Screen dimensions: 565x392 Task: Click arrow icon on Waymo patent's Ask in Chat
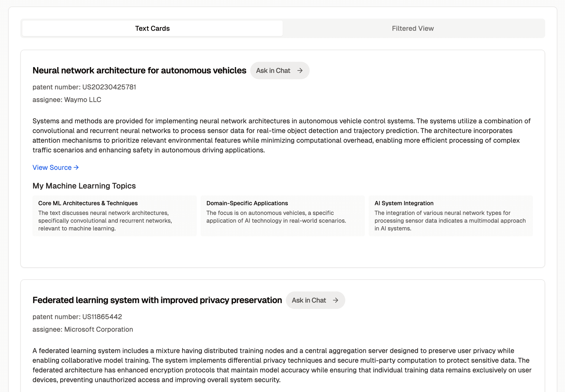(x=300, y=71)
